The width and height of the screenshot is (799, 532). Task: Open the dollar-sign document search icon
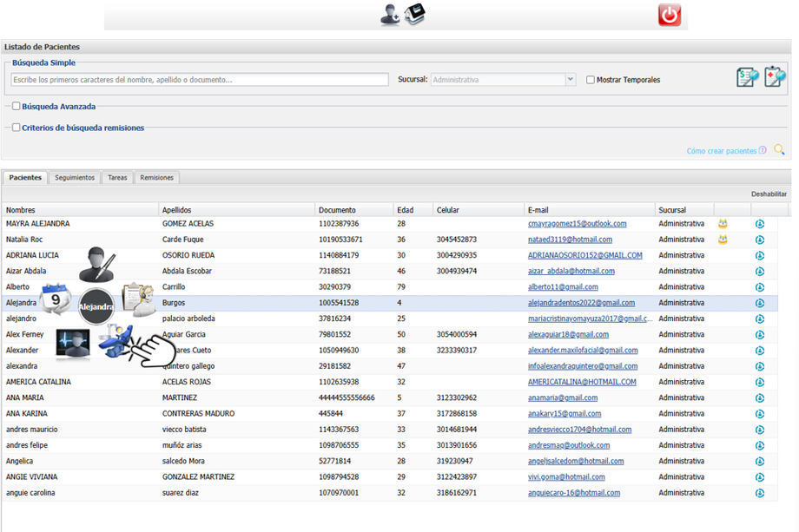748,77
